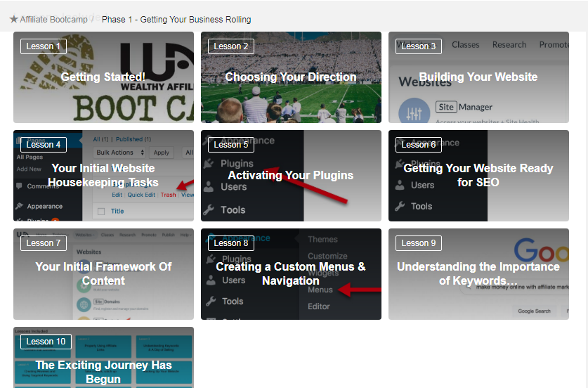Click the Lesson 9 badge label
The width and height of the screenshot is (588, 388).
click(419, 243)
